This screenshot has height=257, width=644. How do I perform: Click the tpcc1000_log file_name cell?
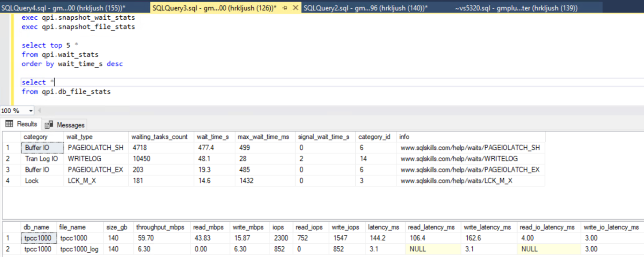pos(79,249)
